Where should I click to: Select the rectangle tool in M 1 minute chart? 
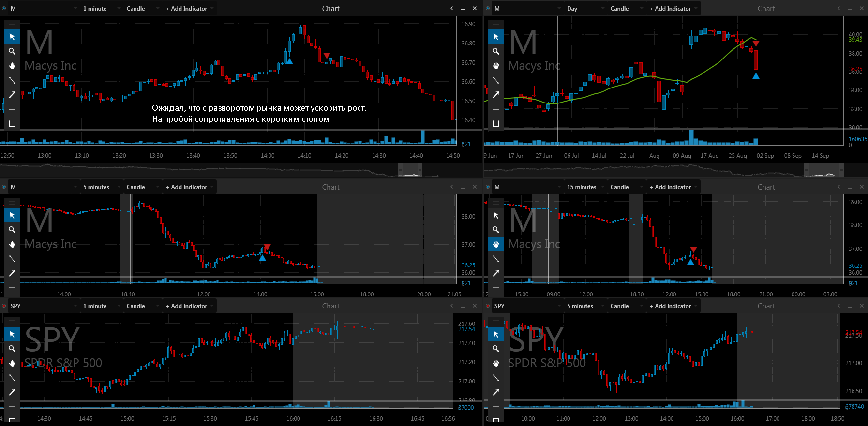pos(12,124)
